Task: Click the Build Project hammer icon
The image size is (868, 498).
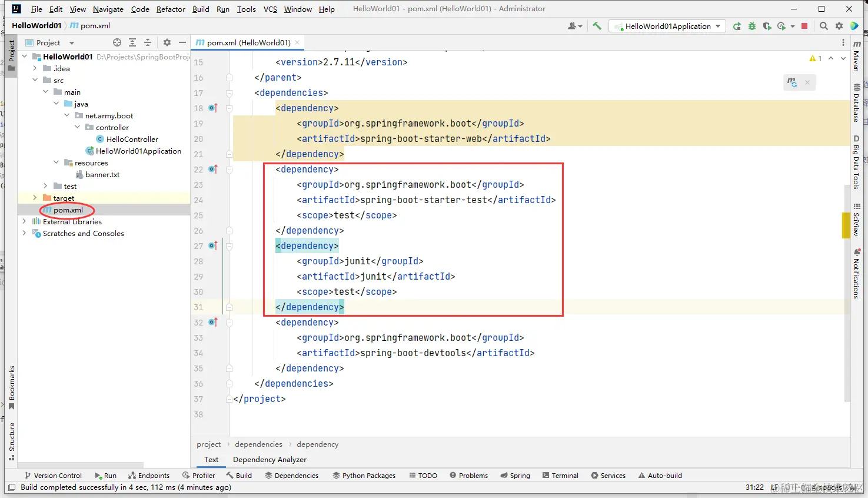Action: pyautogui.click(x=597, y=26)
